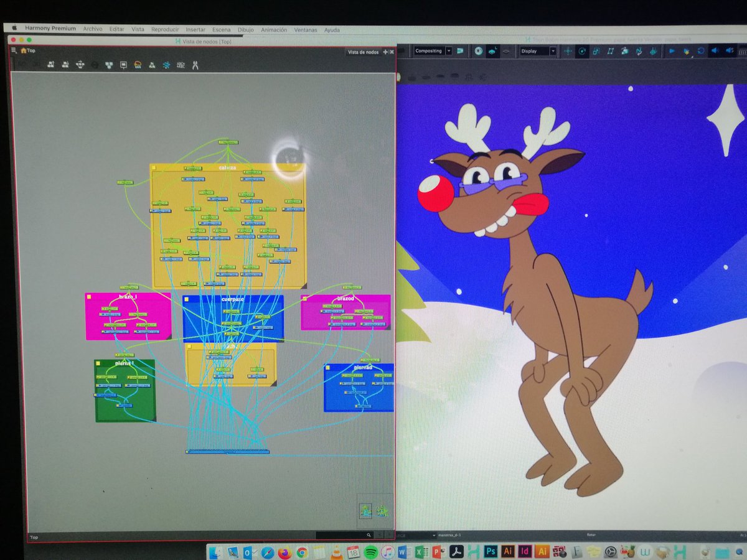Click the Top home breadcrumb

(28, 50)
